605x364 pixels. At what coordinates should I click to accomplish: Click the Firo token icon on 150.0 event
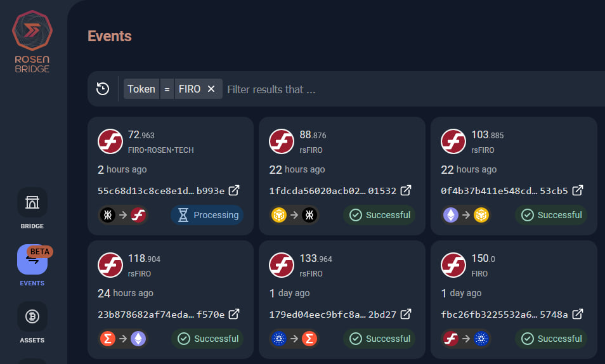[453, 265]
